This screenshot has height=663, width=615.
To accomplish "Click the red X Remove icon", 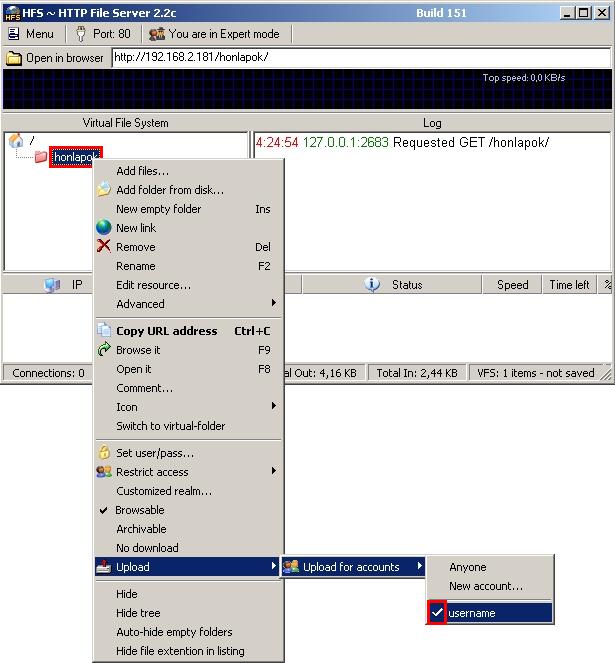I will coord(104,246).
